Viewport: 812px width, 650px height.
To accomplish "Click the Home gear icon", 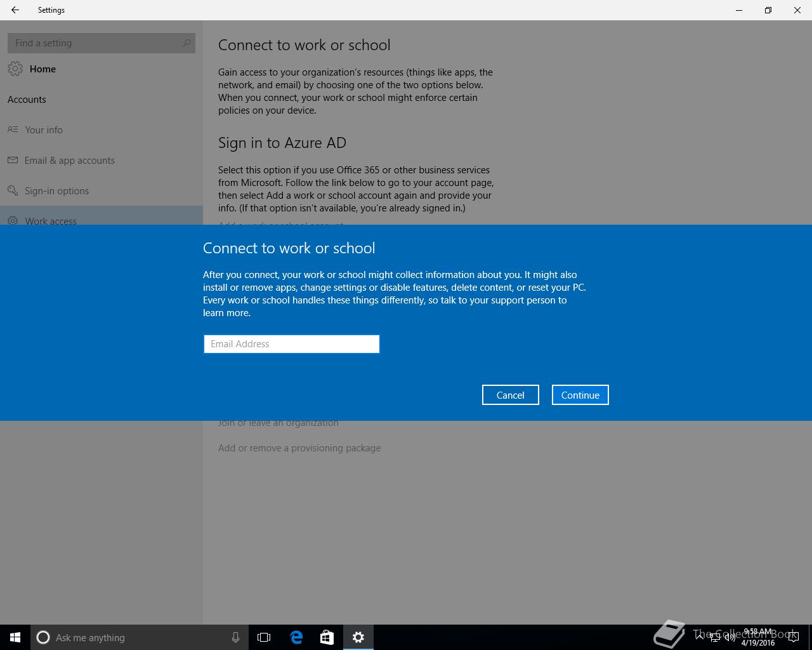I will pos(15,69).
